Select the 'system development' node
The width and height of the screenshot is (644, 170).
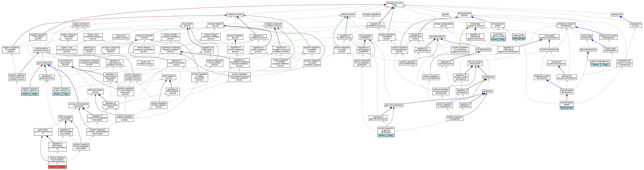point(549,50)
